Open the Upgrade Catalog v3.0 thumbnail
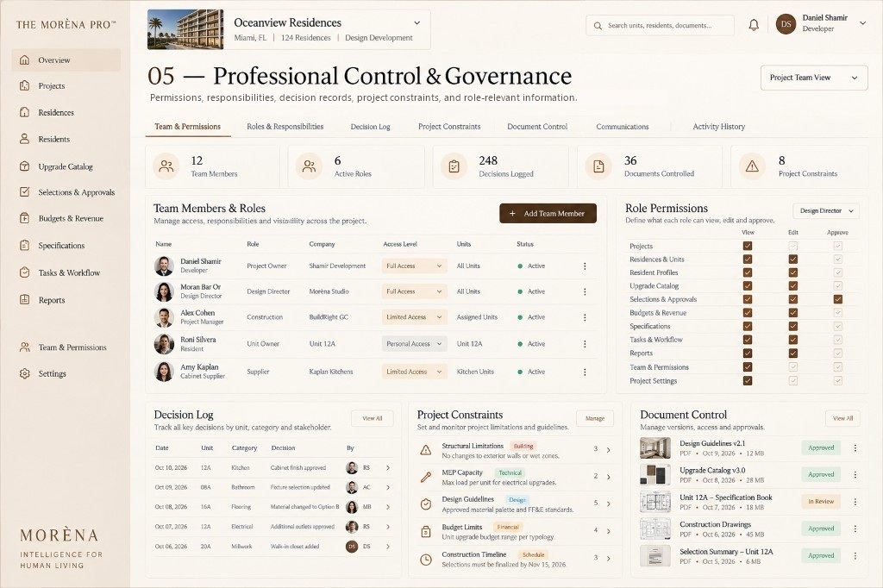This screenshot has height=588, width=883. coord(655,475)
